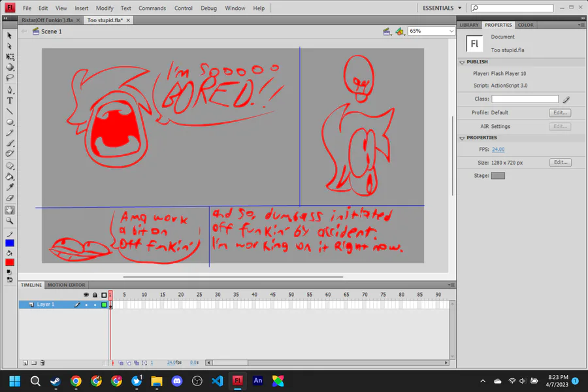Collapse the PUBLISH section

coord(462,62)
